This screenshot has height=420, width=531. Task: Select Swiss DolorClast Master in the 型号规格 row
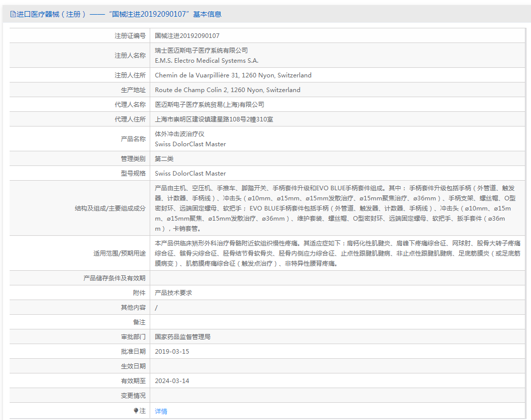tap(190, 173)
